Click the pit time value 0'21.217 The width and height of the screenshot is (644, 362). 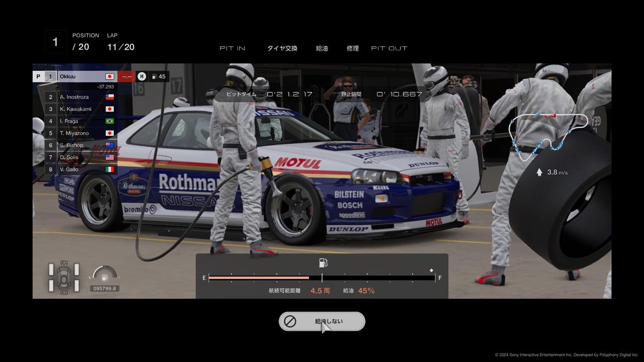point(289,94)
